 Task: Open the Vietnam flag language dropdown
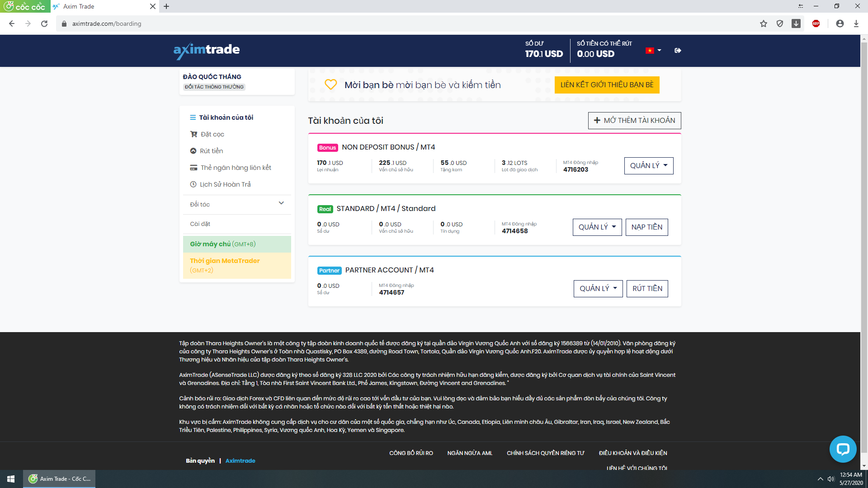[653, 51]
